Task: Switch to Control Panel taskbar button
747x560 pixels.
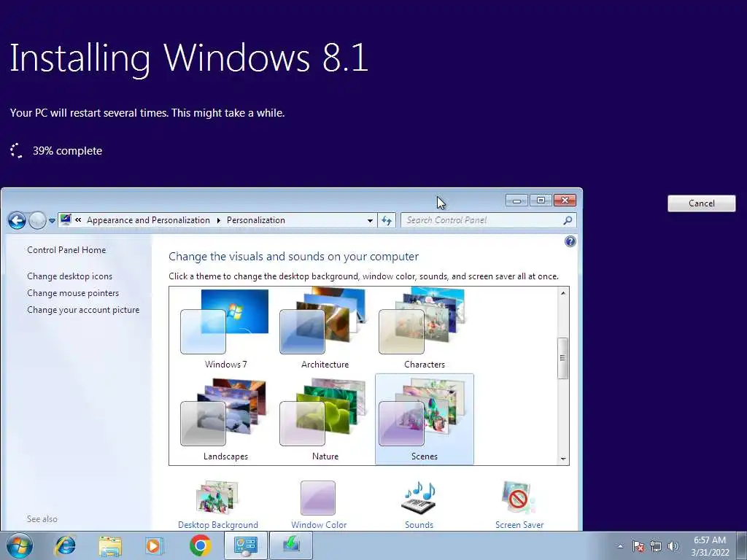Action: pos(246,545)
